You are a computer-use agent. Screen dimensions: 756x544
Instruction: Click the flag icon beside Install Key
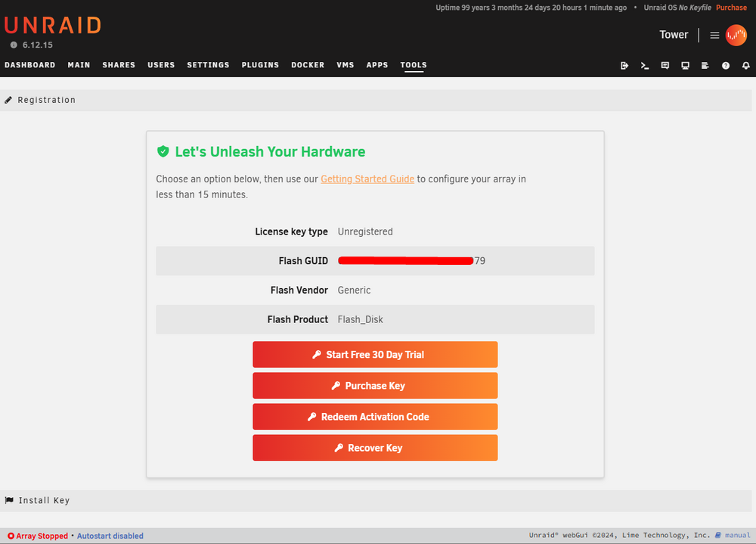(x=9, y=501)
